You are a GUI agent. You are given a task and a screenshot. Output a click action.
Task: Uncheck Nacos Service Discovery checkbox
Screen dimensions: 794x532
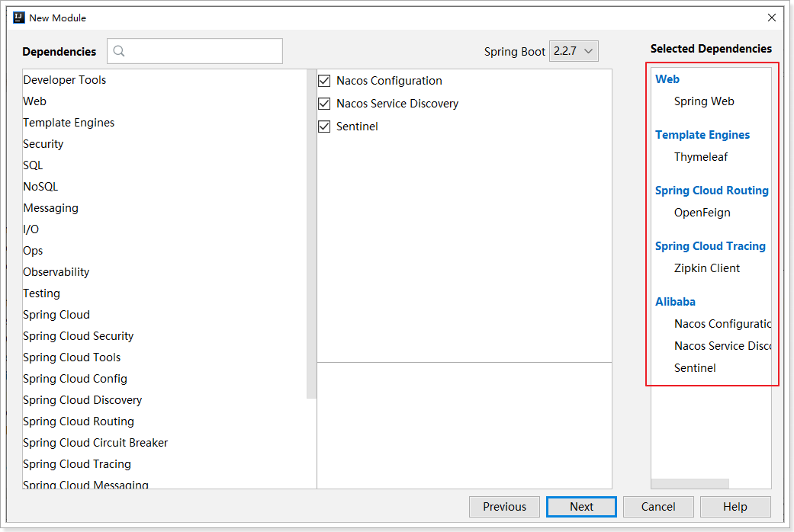pos(324,103)
